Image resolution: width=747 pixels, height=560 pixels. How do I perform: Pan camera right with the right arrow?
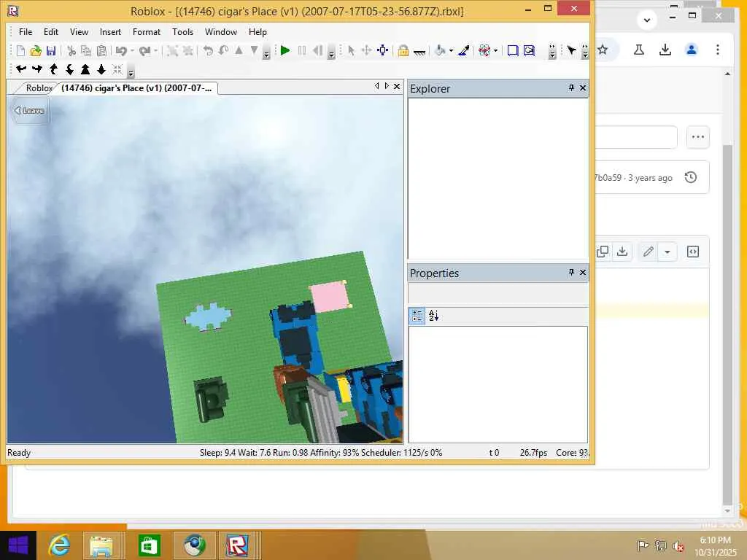click(36, 69)
